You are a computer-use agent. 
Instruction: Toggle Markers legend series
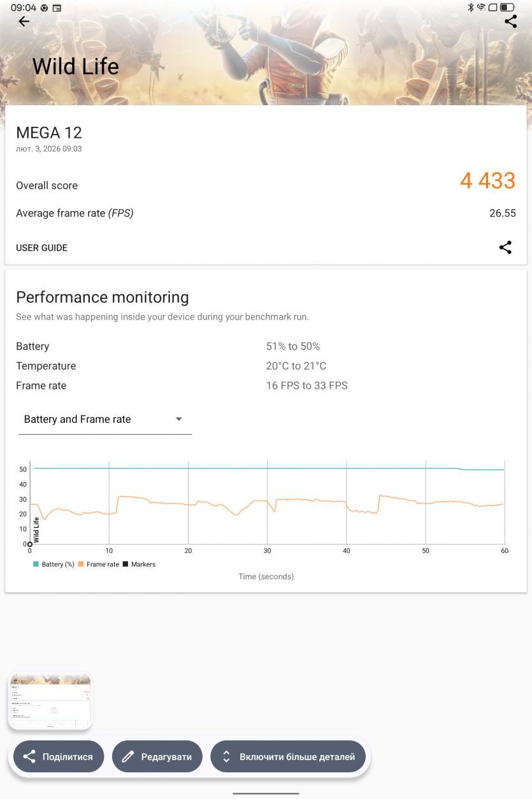(x=139, y=564)
